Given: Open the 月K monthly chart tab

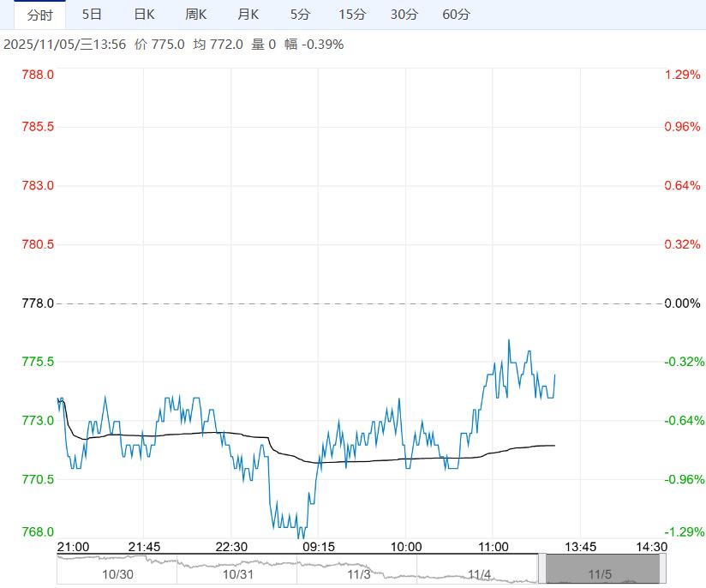Looking at the screenshot, I should coord(248,15).
